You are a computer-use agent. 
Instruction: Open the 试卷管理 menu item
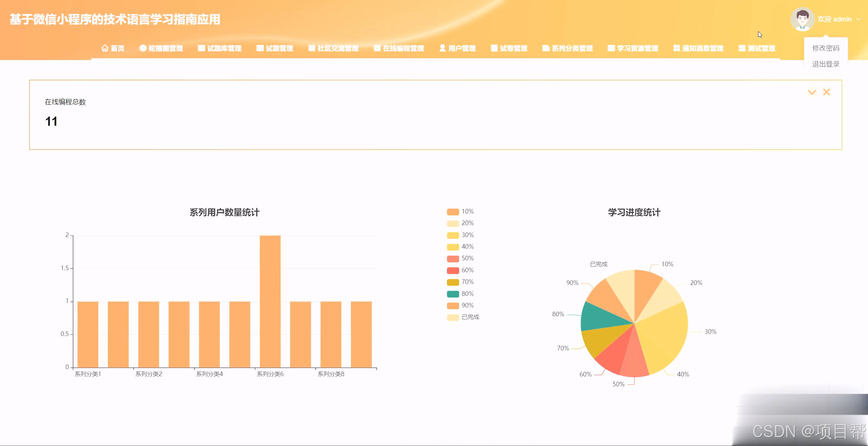pos(513,48)
